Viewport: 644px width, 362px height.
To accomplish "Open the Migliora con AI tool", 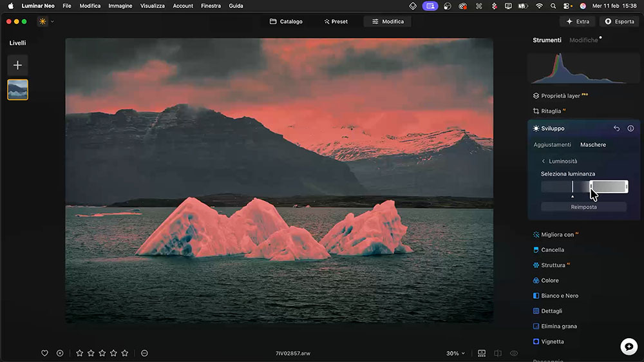I will pyautogui.click(x=556, y=234).
